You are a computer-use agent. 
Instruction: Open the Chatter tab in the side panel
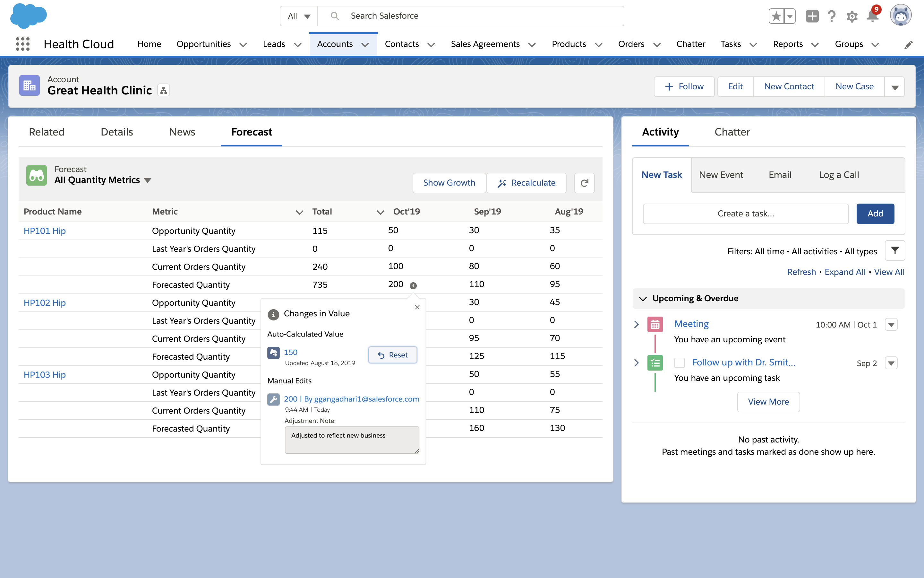(x=732, y=132)
